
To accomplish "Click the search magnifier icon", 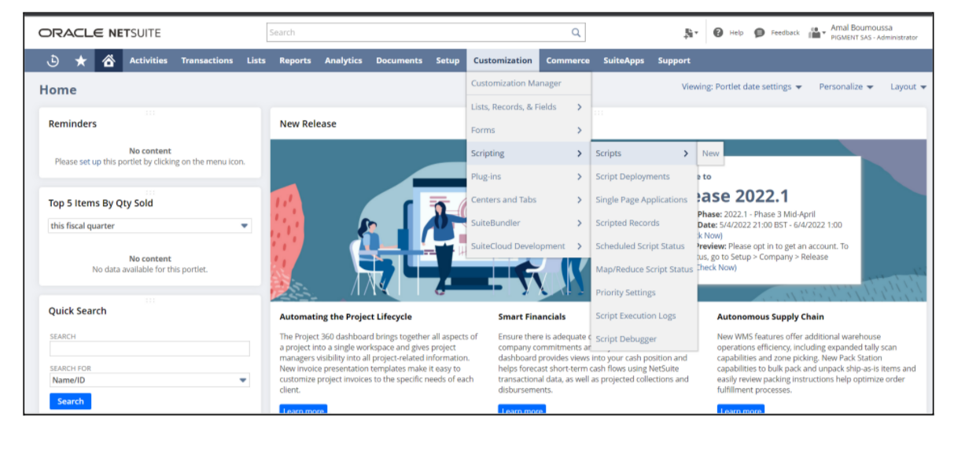I will click(576, 33).
